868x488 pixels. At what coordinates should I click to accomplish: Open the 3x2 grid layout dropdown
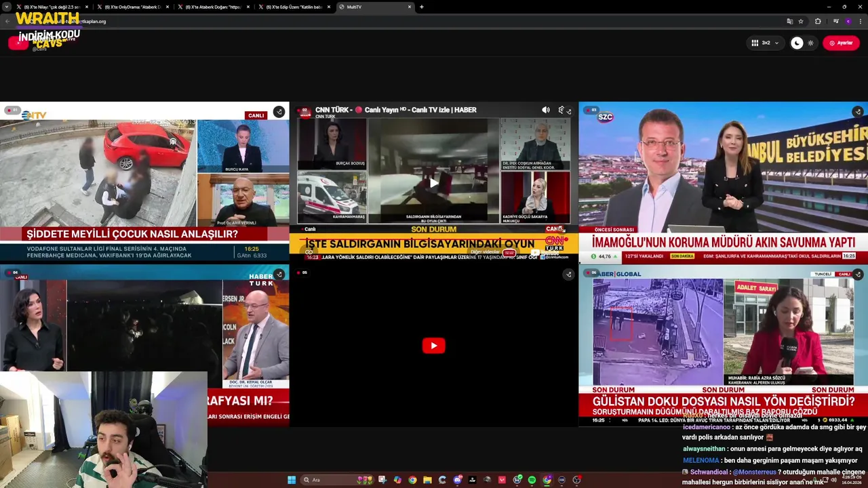pos(765,43)
